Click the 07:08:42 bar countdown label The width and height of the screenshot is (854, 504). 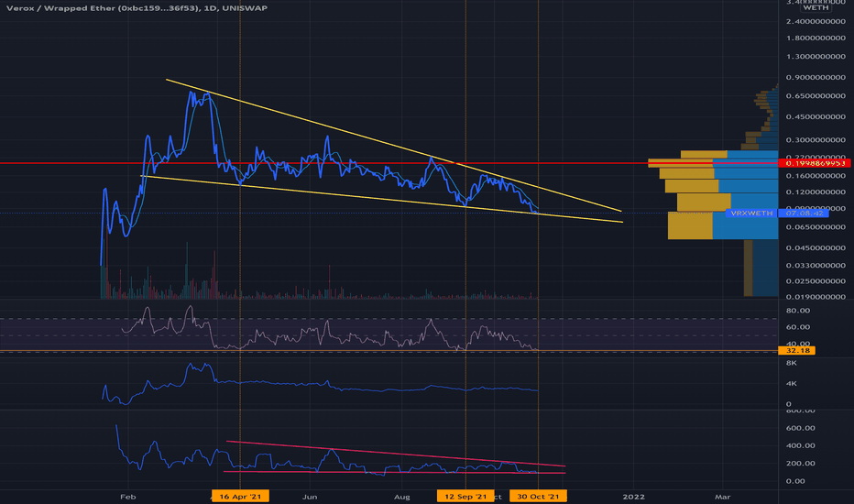pos(804,213)
